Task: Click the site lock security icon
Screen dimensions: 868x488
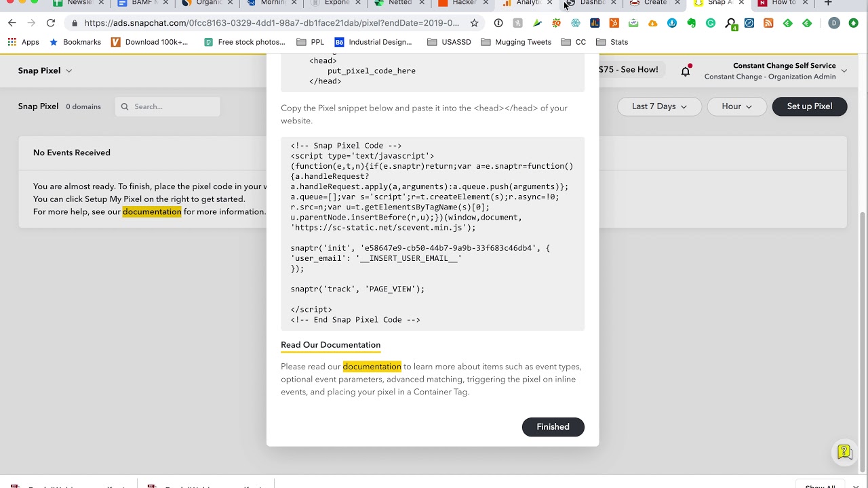Action: pos(75,23)
